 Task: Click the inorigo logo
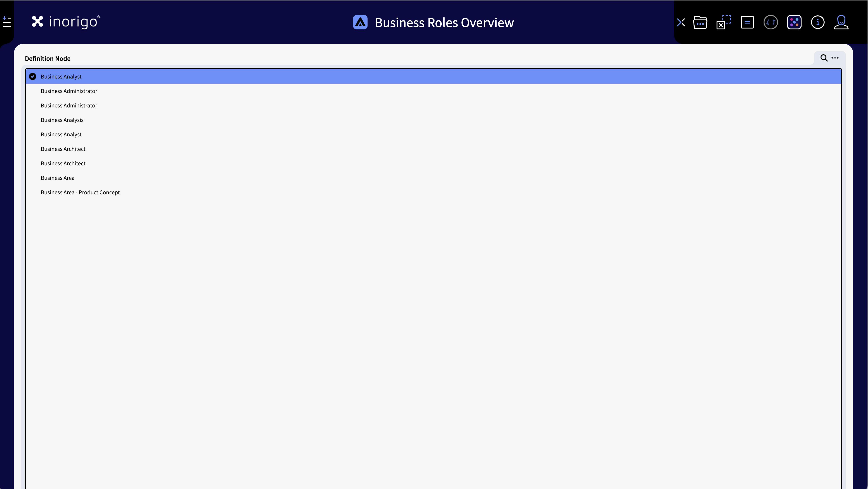tap(66, 22)
